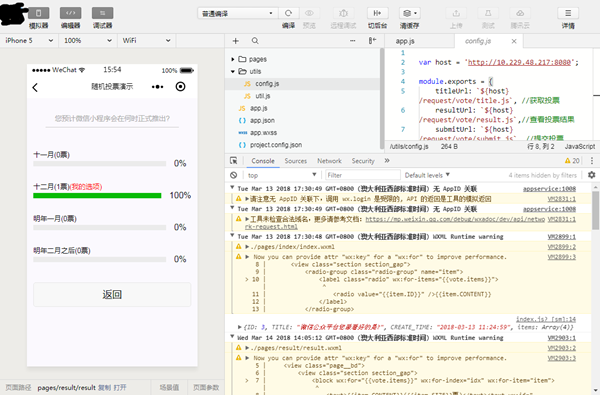The image size is (600, 395).
Task: Collapse the utils folder
Action: (233, 72)
